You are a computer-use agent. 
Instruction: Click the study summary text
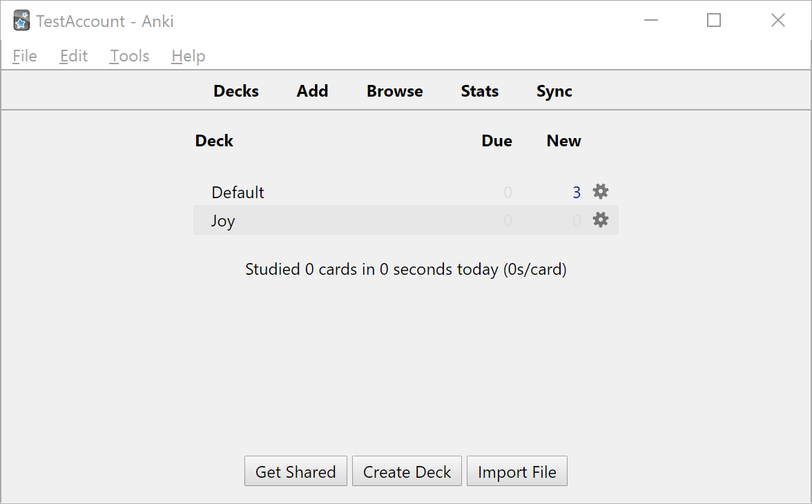point(405,269)
